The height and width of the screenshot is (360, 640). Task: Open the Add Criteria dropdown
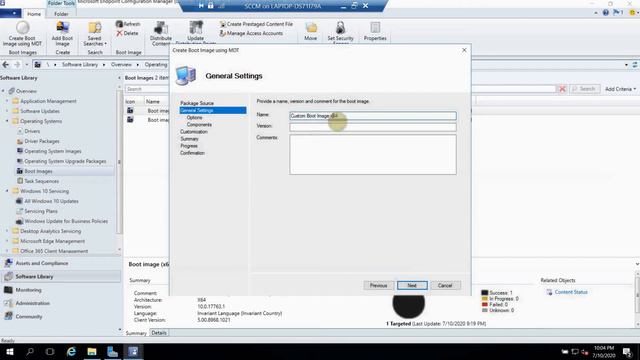(620, 89)
